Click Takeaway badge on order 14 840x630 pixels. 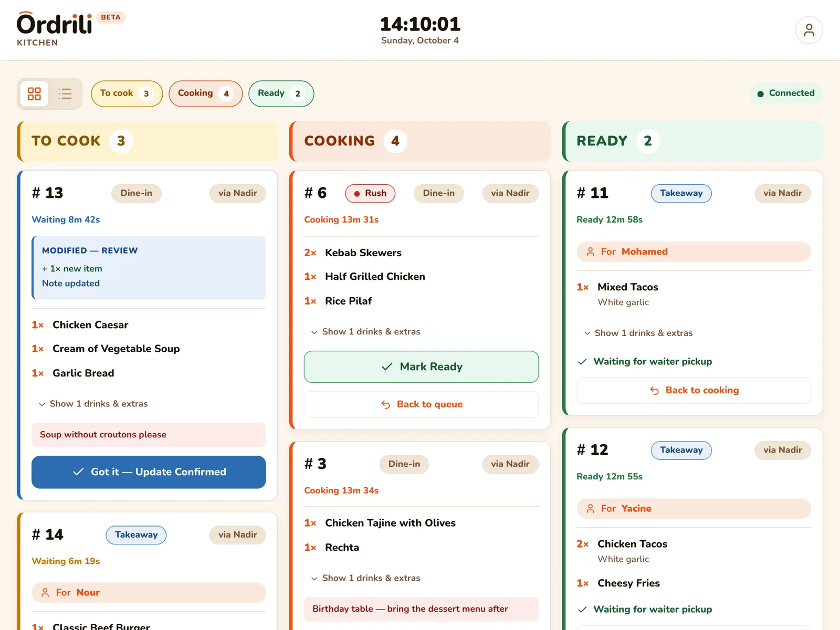(136, 535)
